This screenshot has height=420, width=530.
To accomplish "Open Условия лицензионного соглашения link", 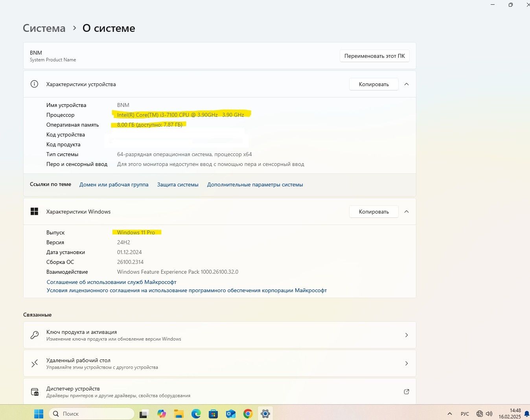I will 187,290.
